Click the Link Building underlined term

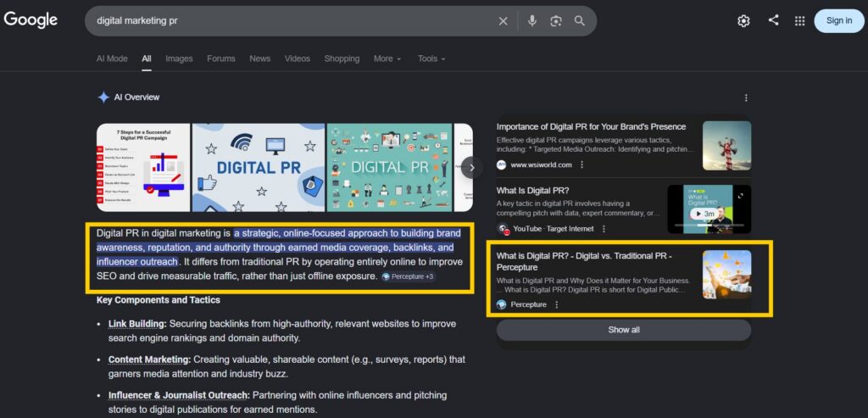[136, 324]
